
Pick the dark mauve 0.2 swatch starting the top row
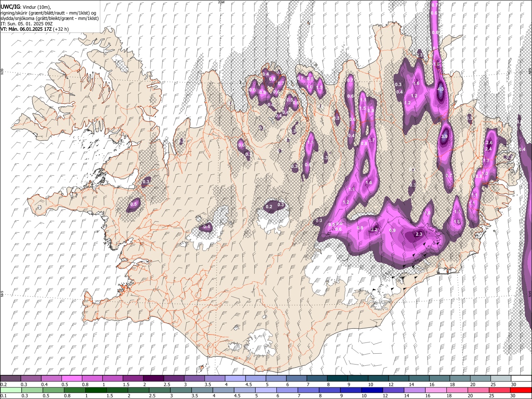10,379
